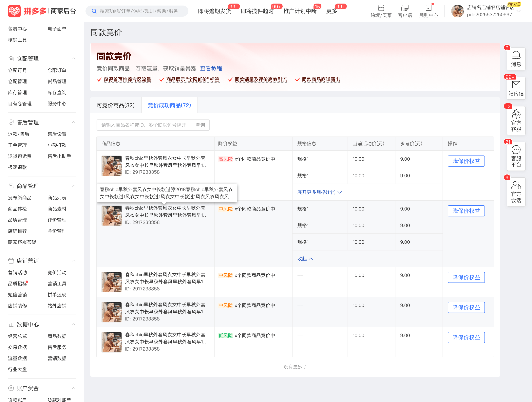
Task: Click 降保价权益 button for first product
Action: pyautogui.click(x=466, y=161)
